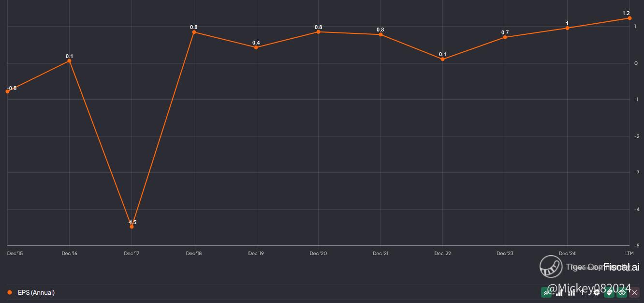
Task: Select the Dec '24 data point
Action: coord(567,28)
